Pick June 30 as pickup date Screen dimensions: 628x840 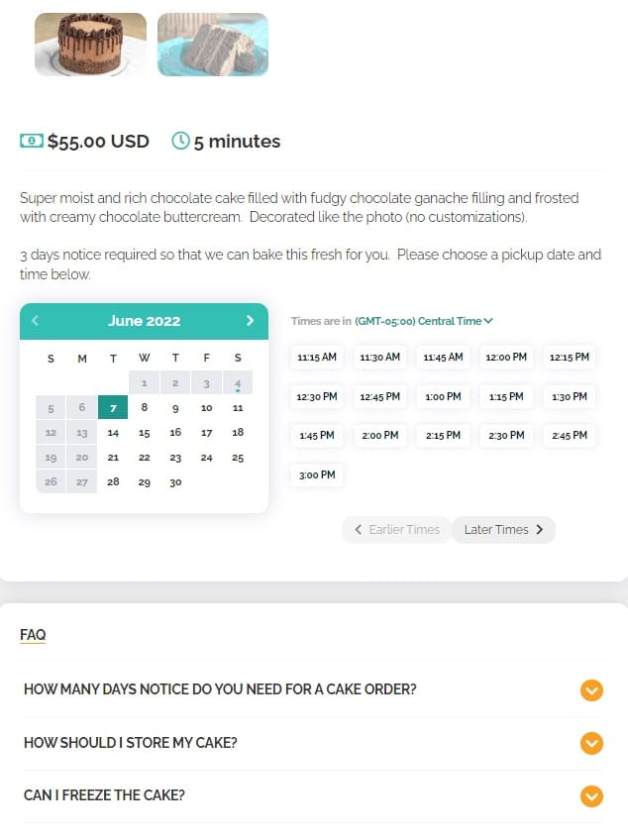point(175,482)
